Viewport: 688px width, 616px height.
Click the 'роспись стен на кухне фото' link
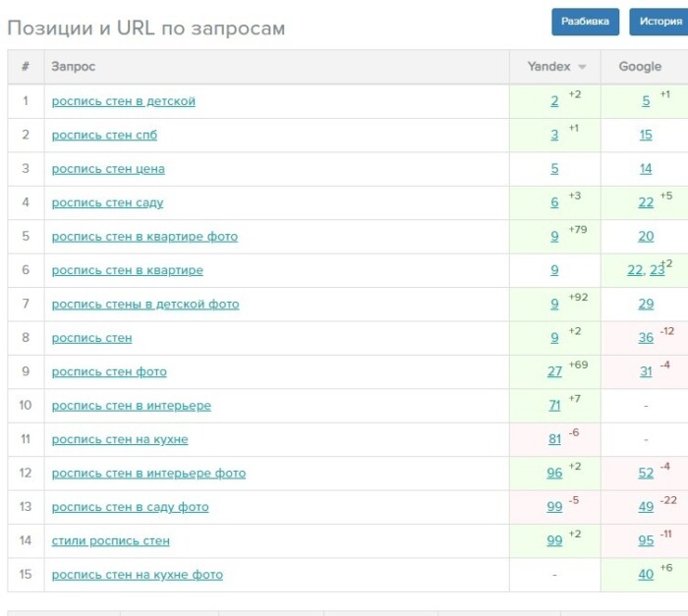pos(138,575)
